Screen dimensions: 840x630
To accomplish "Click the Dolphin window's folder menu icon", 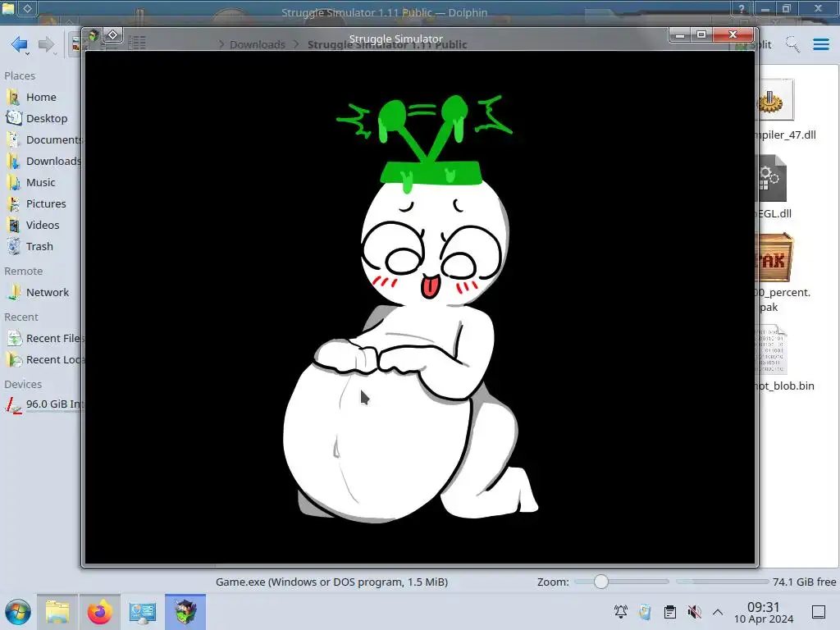I will point(8,8).
